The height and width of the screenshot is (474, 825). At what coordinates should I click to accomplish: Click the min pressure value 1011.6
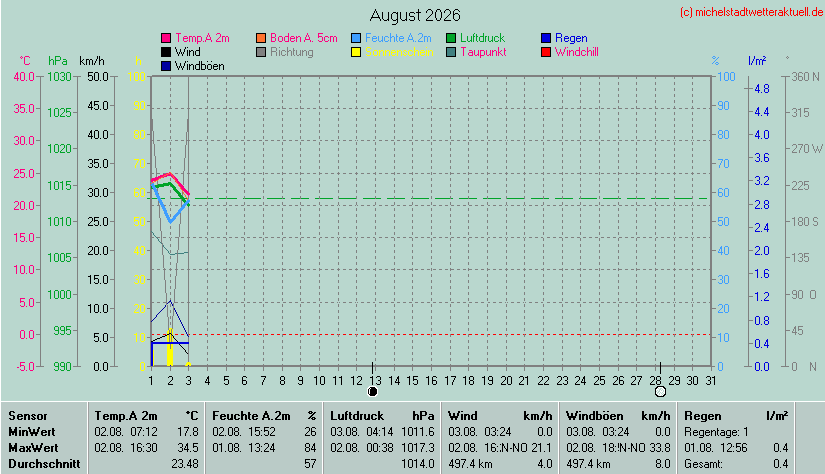click(418, 432)
